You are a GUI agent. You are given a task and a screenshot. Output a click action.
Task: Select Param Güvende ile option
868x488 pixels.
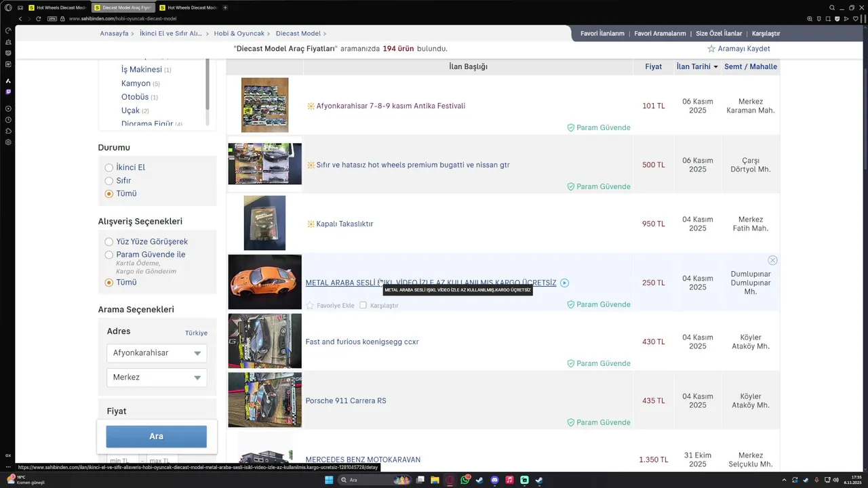coord(108,255)
